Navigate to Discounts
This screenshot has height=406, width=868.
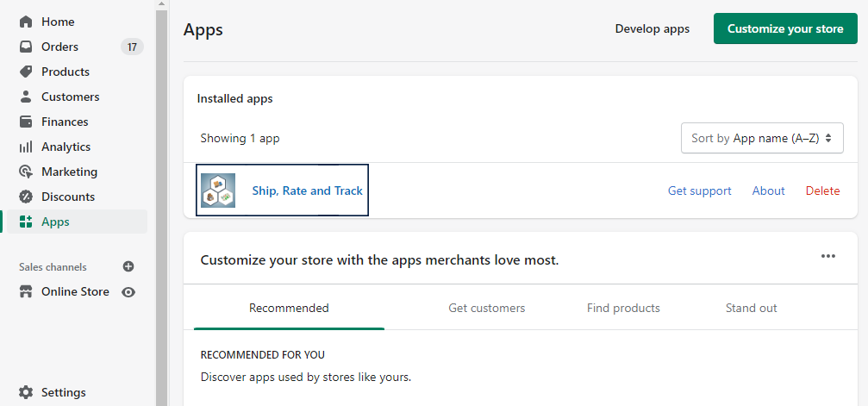(68, 197)
